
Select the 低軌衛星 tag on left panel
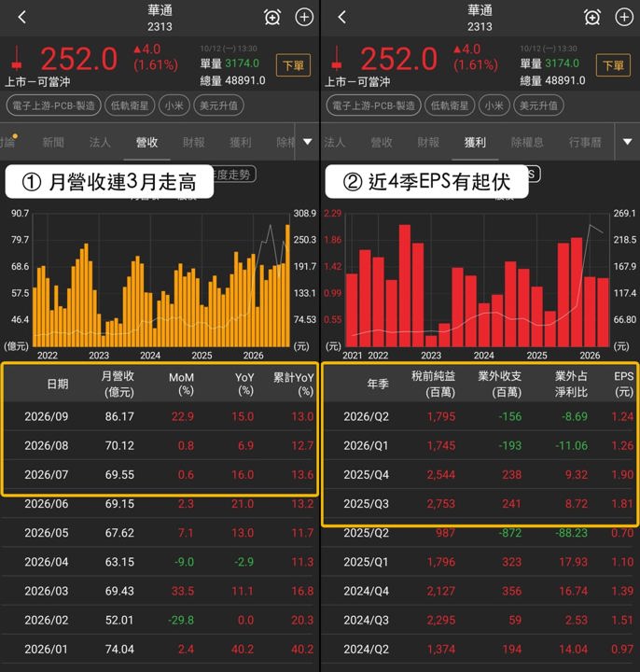click(x=130, y=105)
